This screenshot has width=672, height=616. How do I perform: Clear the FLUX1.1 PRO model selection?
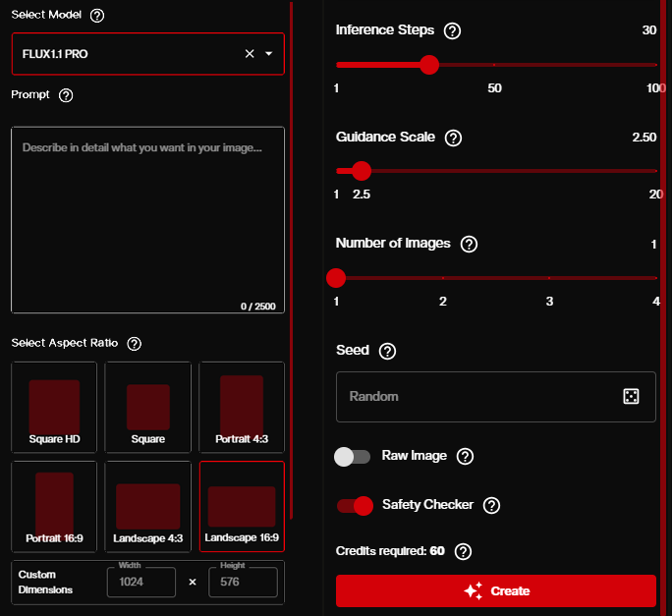click(250, 54)
